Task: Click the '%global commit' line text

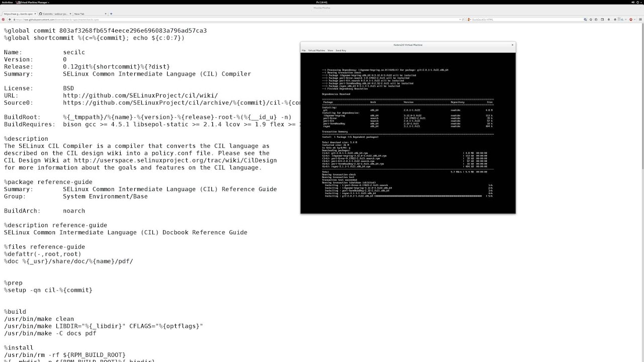Action: point(105,31)
